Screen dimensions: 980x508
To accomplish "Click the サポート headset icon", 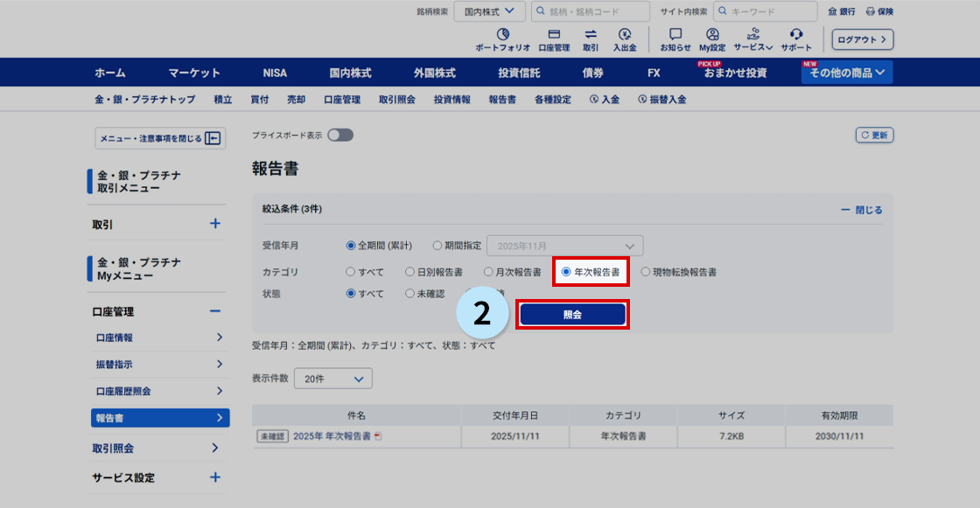I will point(796,35).
